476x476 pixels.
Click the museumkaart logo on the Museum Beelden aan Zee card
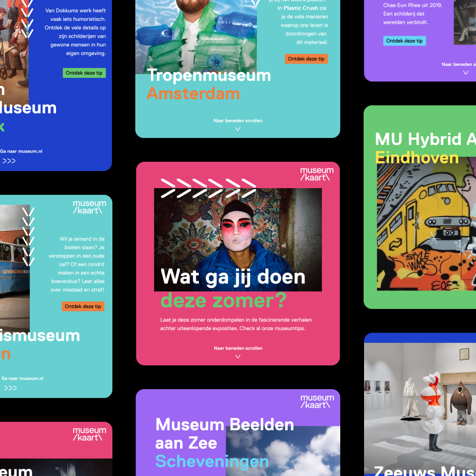[x=317, y=401]
